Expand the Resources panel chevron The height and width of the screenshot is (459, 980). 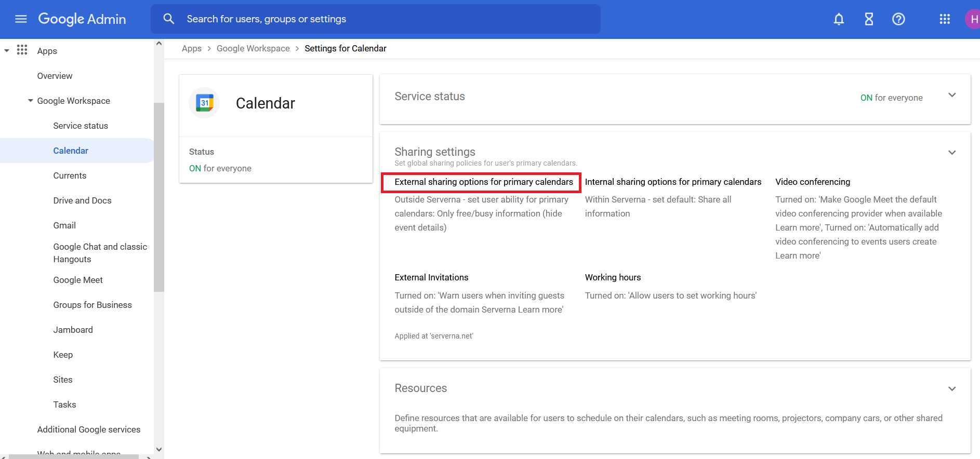[952, 389]
